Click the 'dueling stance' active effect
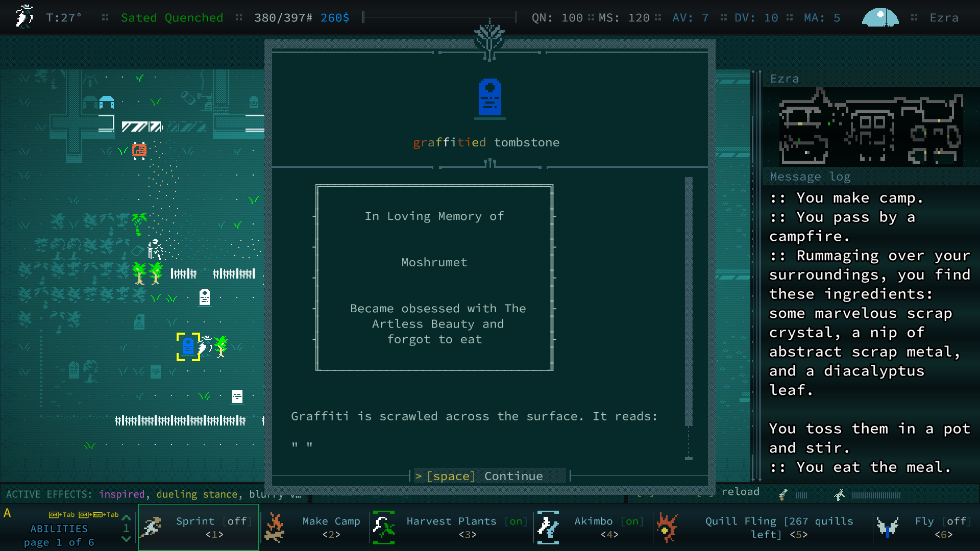The height and width of the screenshot is (551, 980). point(197,494)
